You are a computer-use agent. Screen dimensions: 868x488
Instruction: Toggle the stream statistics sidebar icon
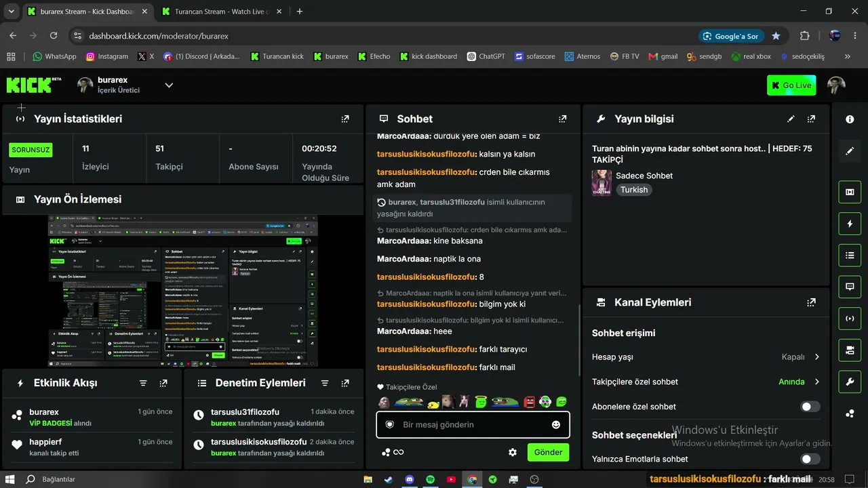(850, 319)
